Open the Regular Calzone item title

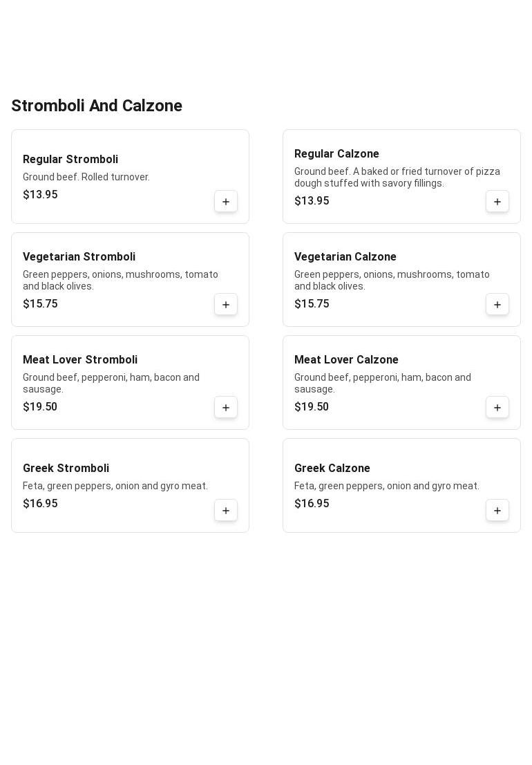point(336,153)
